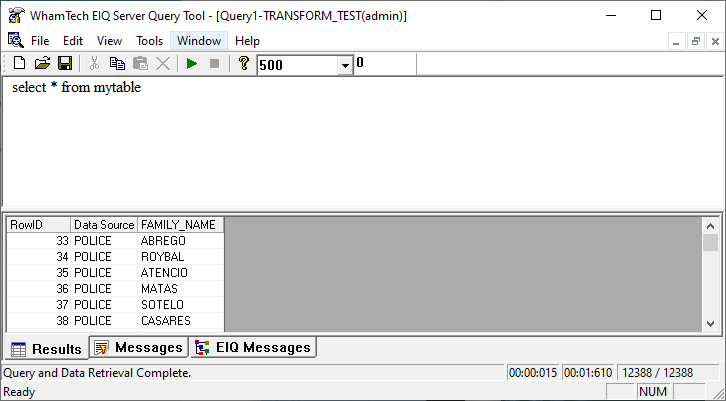Open the Edit menu
The image size is (726, 401).
coord(73,41)
